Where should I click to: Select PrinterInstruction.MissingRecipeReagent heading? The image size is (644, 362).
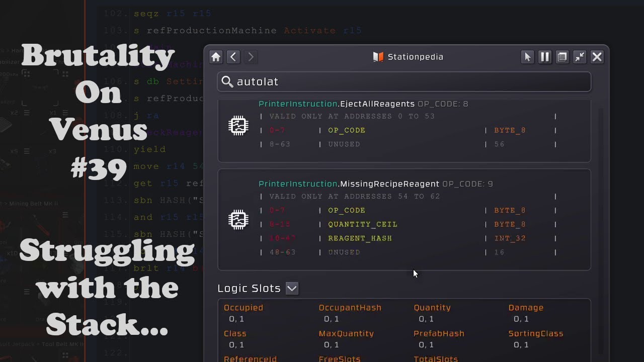(x=349, y=184)
